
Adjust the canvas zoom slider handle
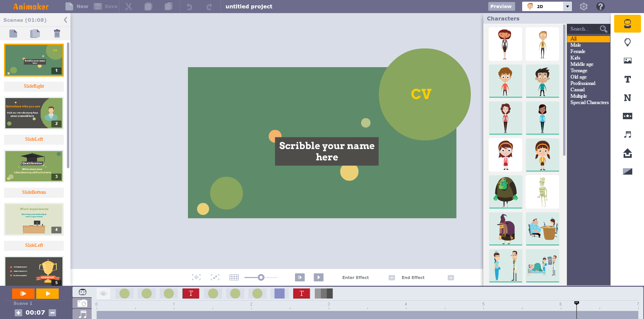coord(261,277)
